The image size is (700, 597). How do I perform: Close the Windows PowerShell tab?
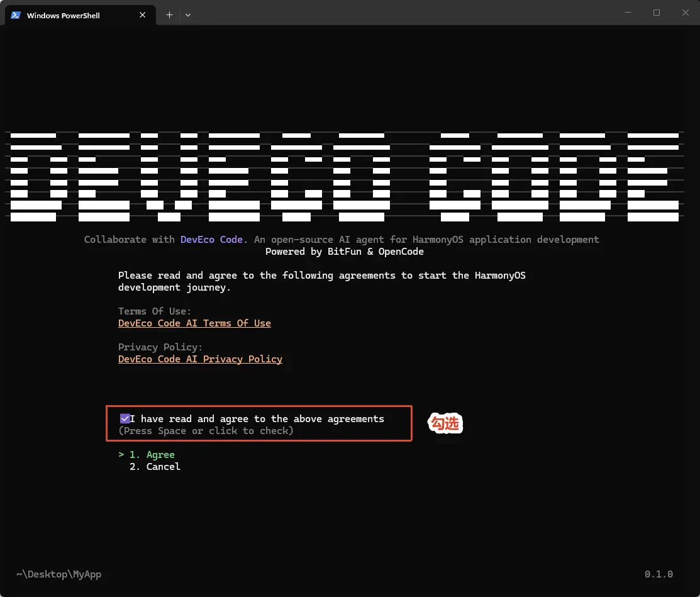point(142,15)
